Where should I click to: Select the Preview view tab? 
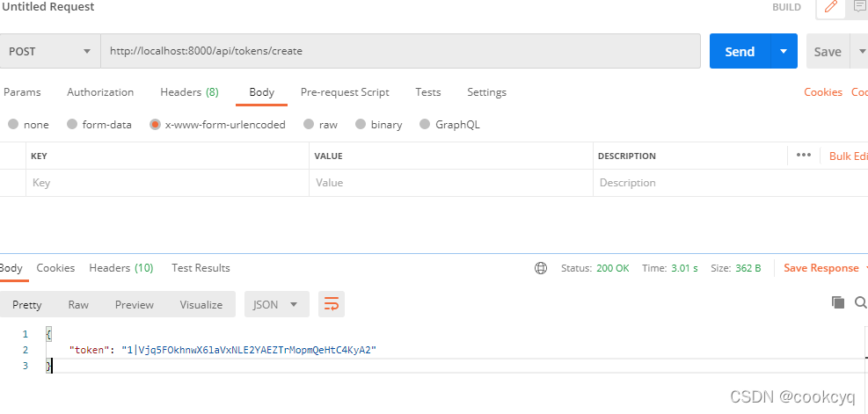[135, 304]
